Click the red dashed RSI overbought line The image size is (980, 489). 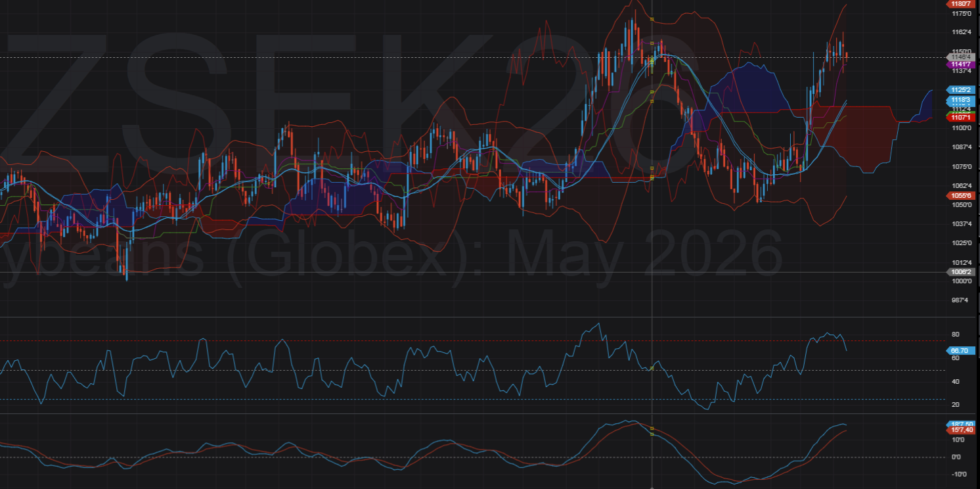[460, 340]
